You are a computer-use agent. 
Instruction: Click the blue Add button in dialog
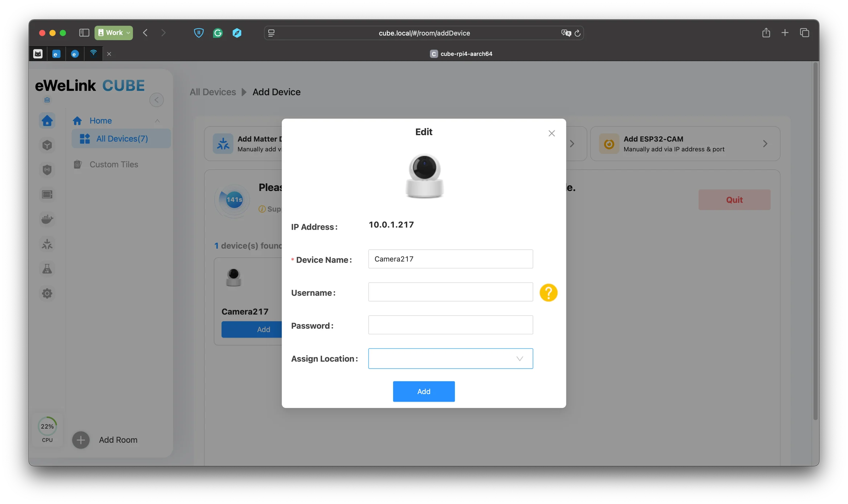click(424, 391)
